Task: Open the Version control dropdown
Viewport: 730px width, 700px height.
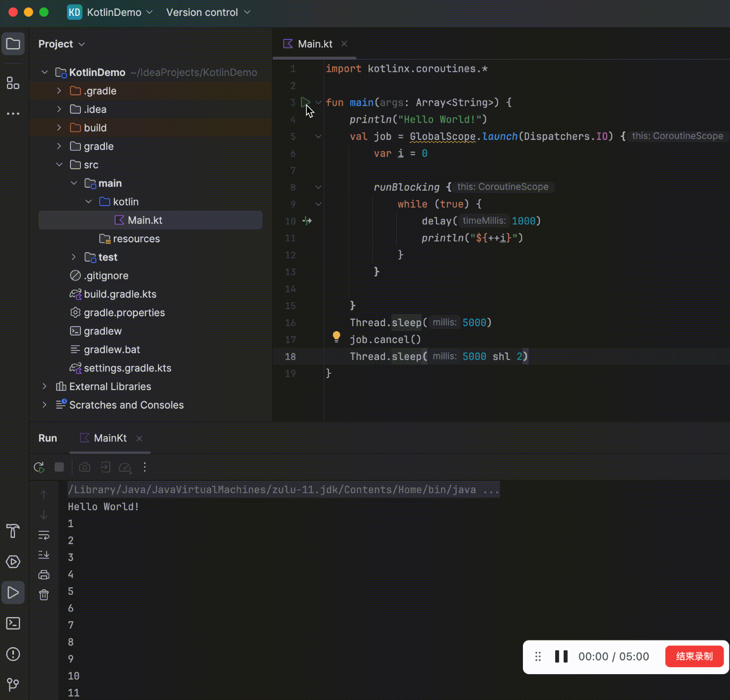Action: click(208, 12)
